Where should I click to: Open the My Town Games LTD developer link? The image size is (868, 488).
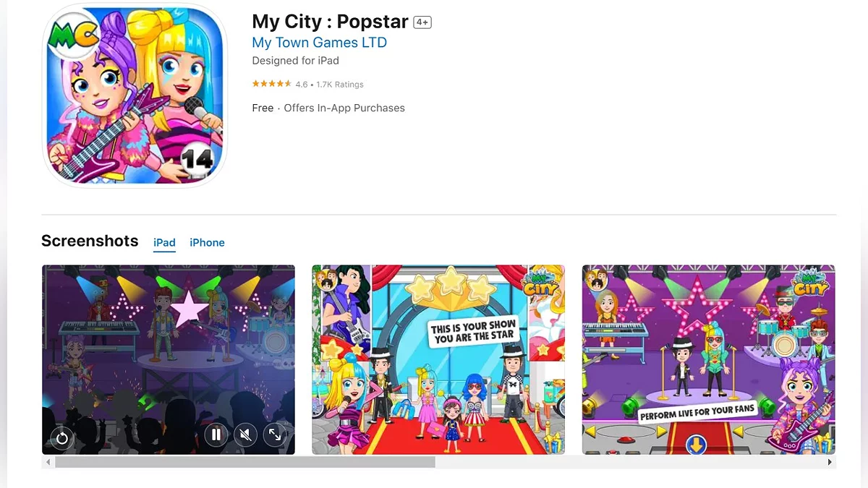click(319, 43)
